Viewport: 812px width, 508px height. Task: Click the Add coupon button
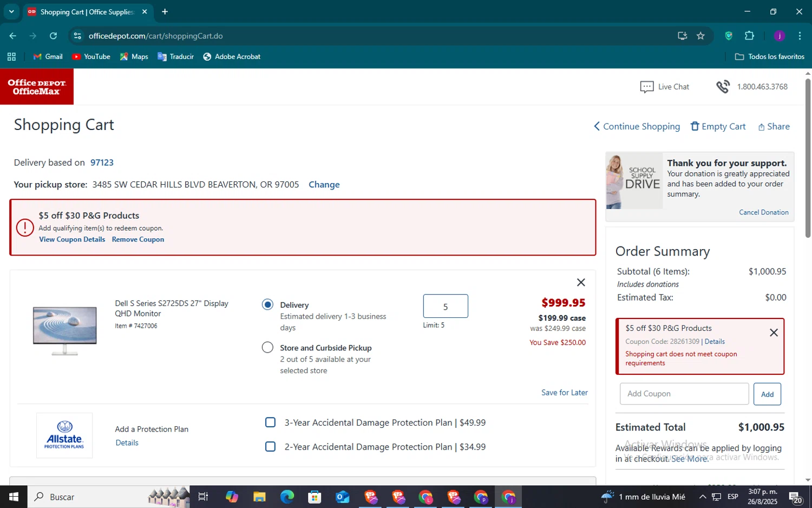point(767,394)
